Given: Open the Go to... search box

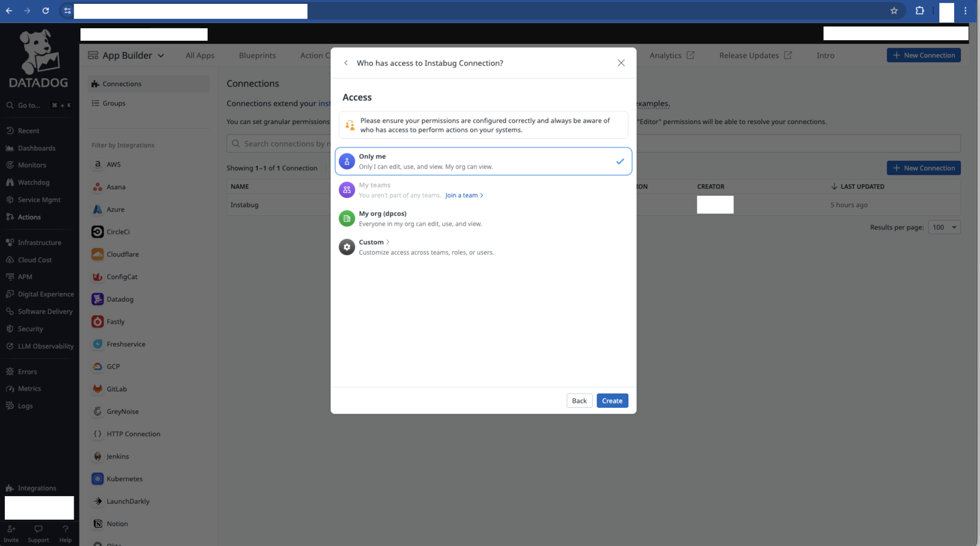Looking at the screenshot, I should [39, 105].
